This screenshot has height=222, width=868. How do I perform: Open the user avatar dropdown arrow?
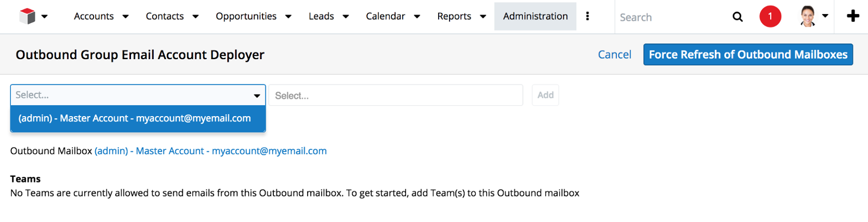click(825, 16)
